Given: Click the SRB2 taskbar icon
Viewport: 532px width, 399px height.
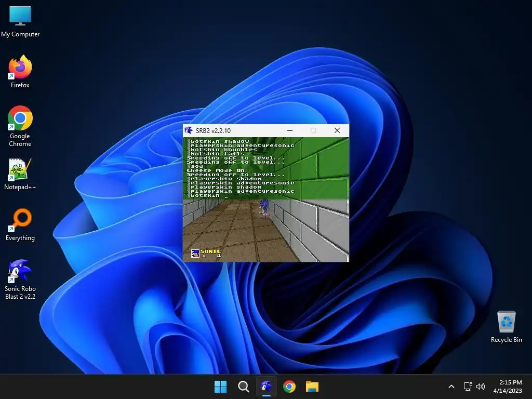Looking at the screenshot, I should tap(267, 387).
